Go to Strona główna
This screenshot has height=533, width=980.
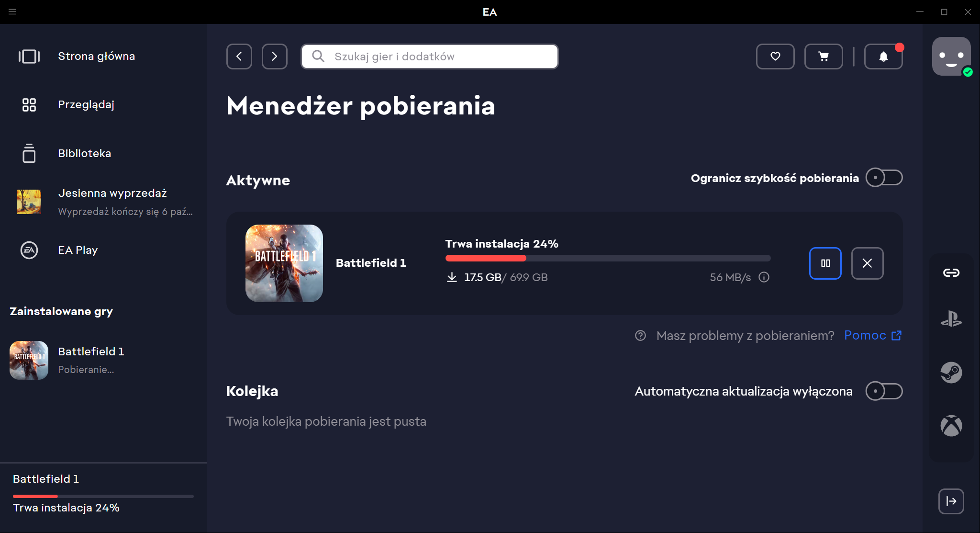coord(96,56)
